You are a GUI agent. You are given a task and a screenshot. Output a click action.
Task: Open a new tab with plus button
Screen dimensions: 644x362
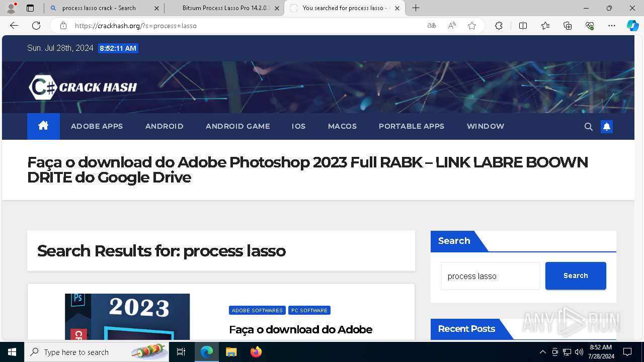[416, 8]
